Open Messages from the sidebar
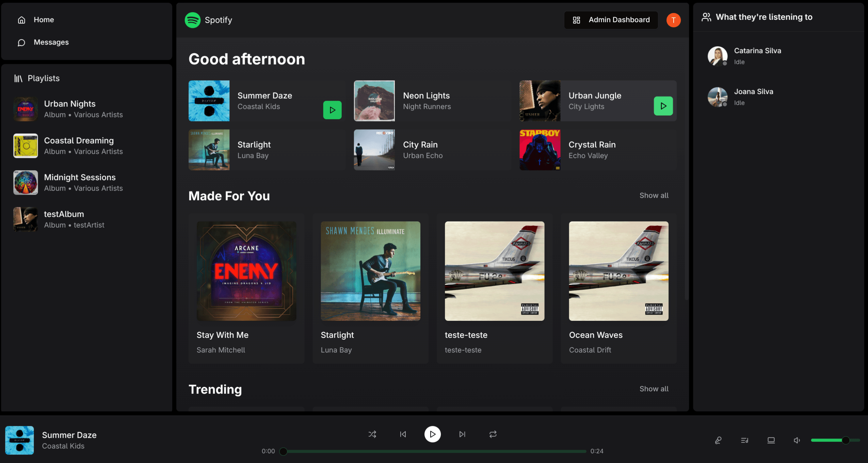Screen dimensions: 868x463 click(51, 42)
